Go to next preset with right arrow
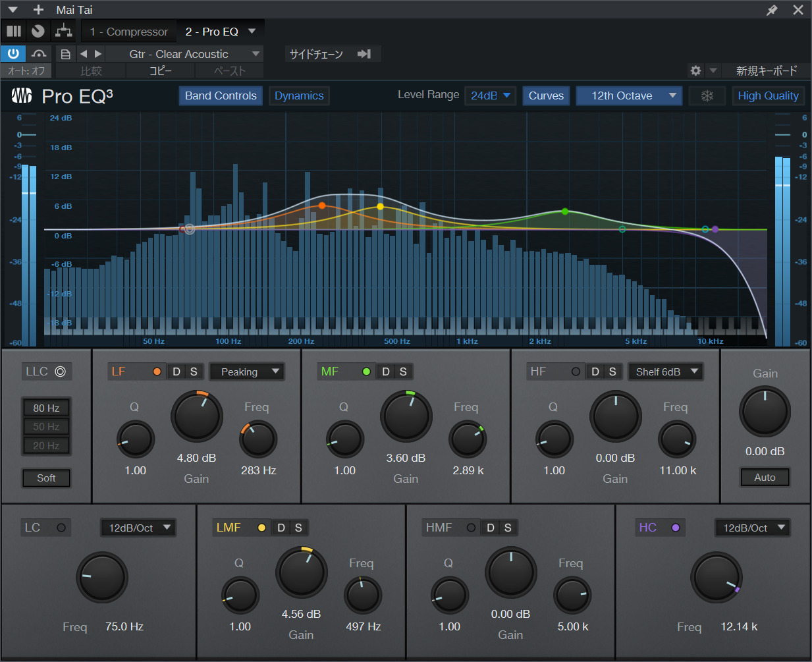 tap(98, 54)
